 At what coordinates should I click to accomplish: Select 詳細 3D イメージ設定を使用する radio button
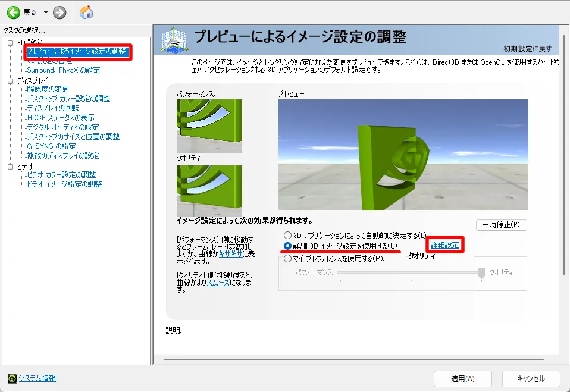click(288, 246)
